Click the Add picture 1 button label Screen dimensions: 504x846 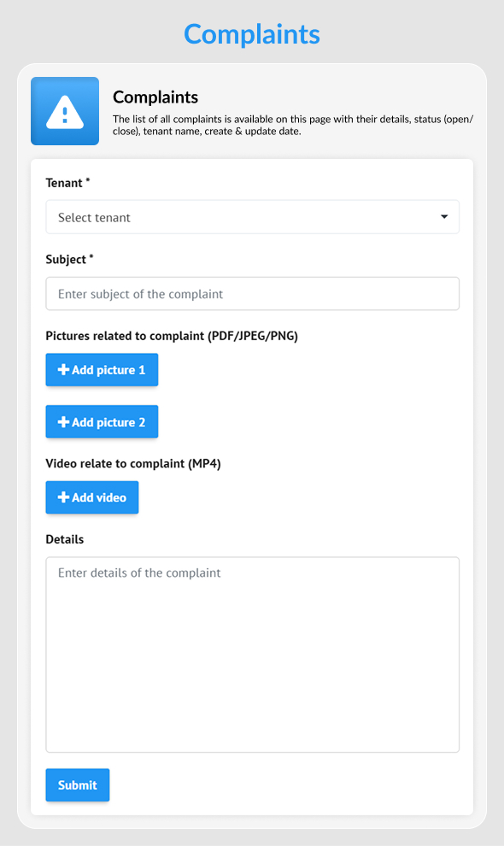coord(108,369)
